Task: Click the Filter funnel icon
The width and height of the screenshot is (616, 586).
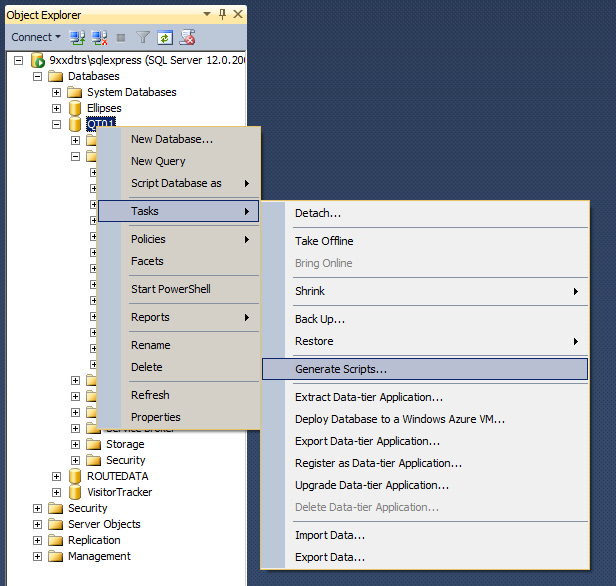Action: [x=143, y=37]
